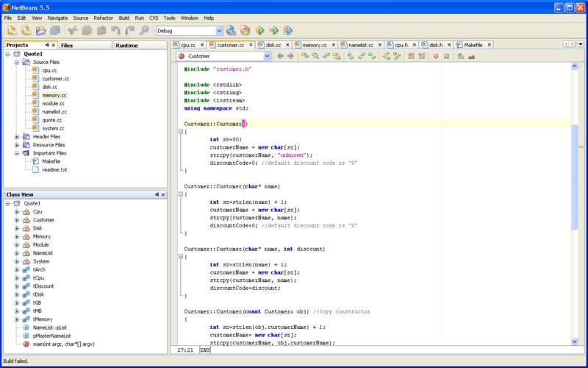588x368 pixels.
Task: Select quote.cc in the Projects tree
Action: click(x=51, y=120)
